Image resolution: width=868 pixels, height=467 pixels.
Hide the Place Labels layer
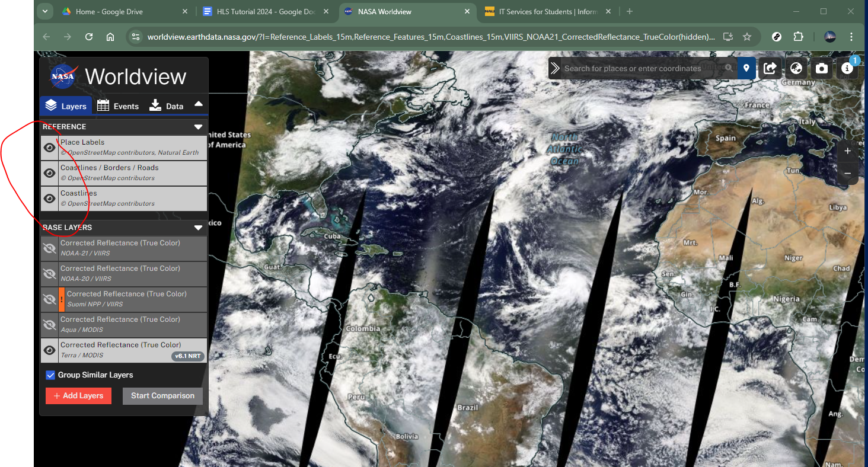point(50,148)
